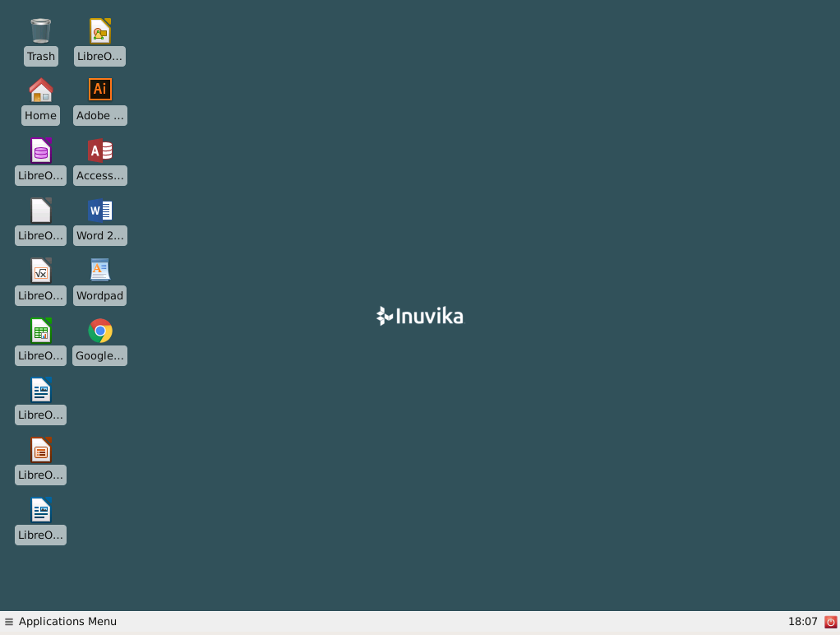
Task: Open the Home folder
Action: (x=40, y=92)
